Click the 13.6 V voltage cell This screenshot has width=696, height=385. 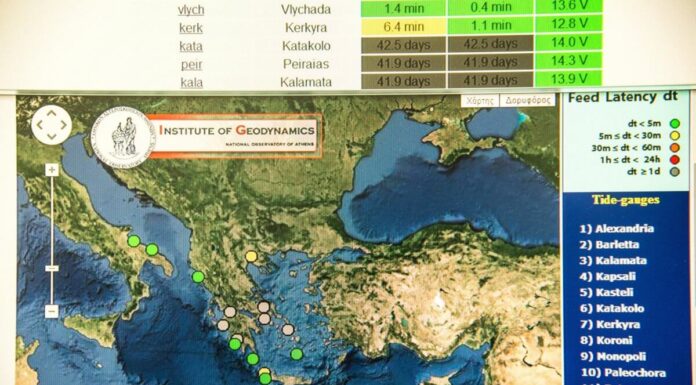pos(569,6)
